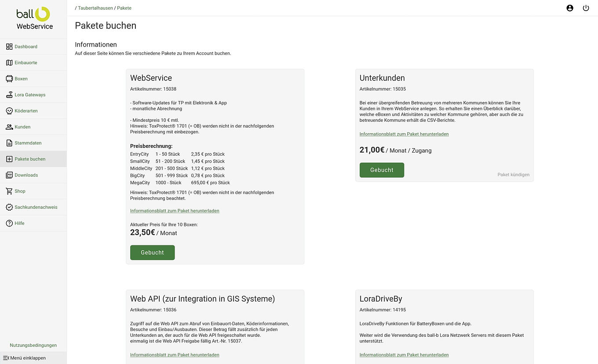Open the Unterkunden Informationsblatt download link
Image resolution: width=598 pixels, height=364 pixels.
pyautogui.click(x=404, y=134)
